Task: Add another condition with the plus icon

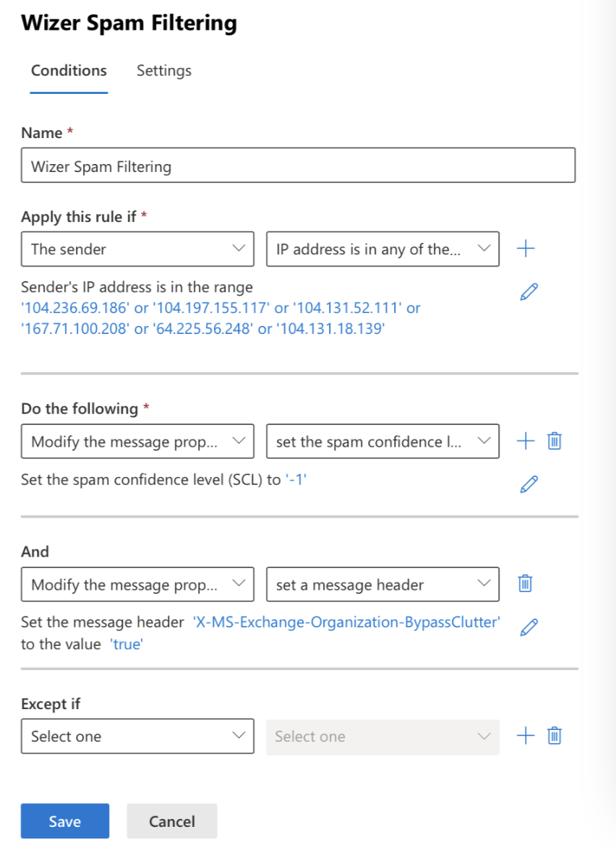Action: [526, 249]
